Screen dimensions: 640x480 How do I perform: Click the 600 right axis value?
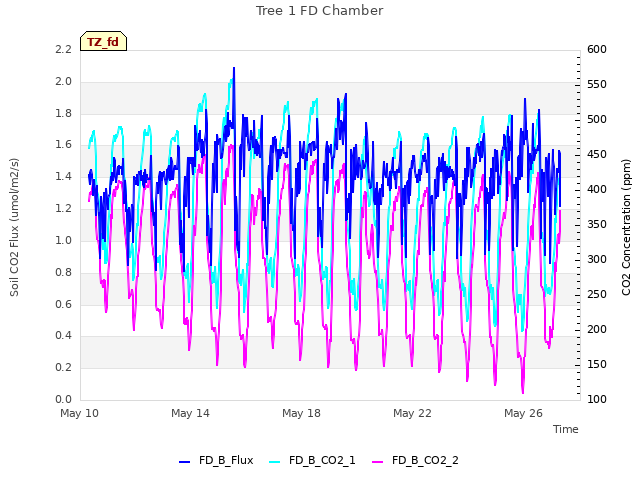click(x=597, y=49)
